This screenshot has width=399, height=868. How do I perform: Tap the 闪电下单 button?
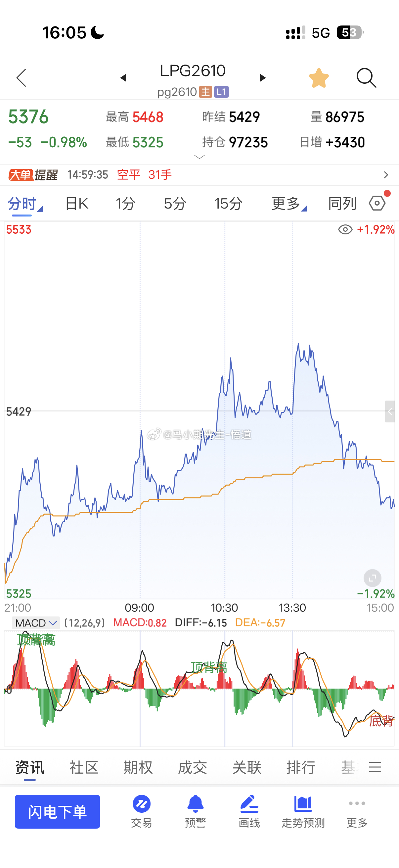57,812
